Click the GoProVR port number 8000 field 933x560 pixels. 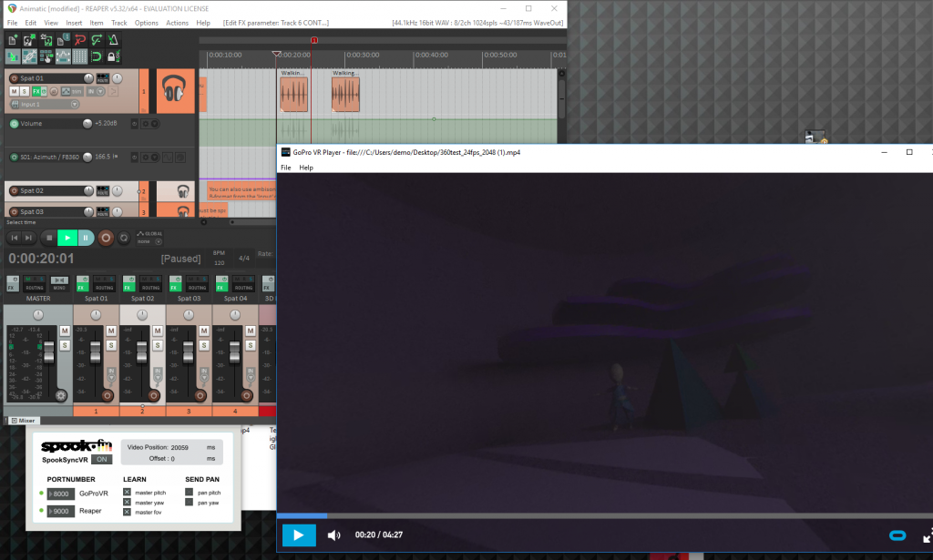click(61, 494)
